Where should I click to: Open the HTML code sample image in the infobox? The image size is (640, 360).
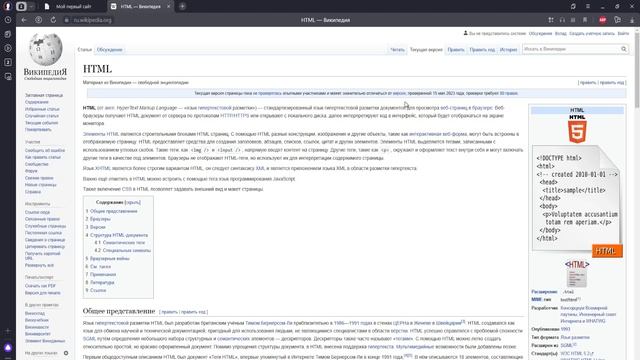click(577, 202)
